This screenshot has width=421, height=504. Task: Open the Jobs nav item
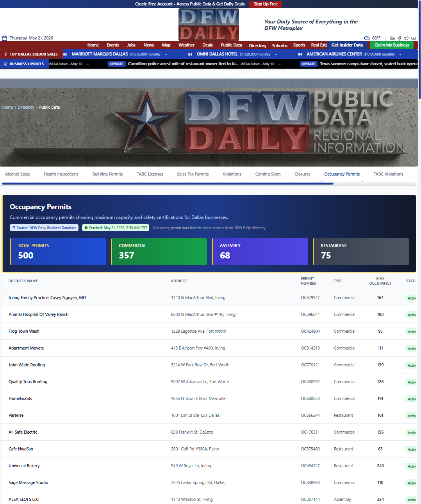coord(131,45)
